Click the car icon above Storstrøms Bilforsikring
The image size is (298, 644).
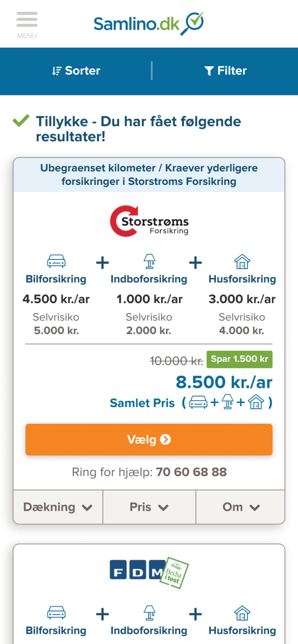(56, 261)
